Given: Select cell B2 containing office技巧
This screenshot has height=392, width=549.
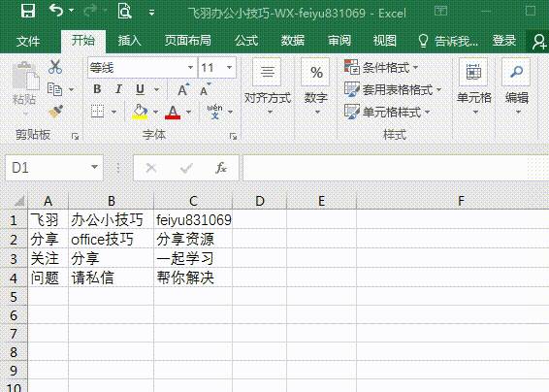Looking at the screenshot, I should click(x=111, y=240).
